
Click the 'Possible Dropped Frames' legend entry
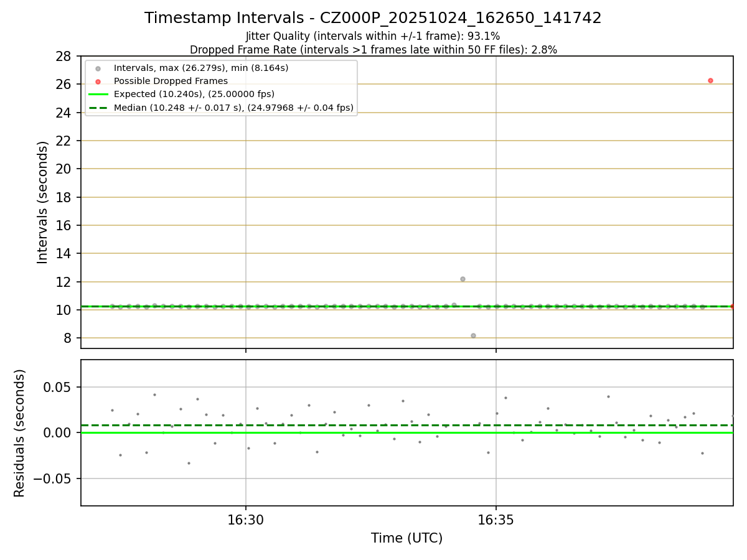point(171,81)
